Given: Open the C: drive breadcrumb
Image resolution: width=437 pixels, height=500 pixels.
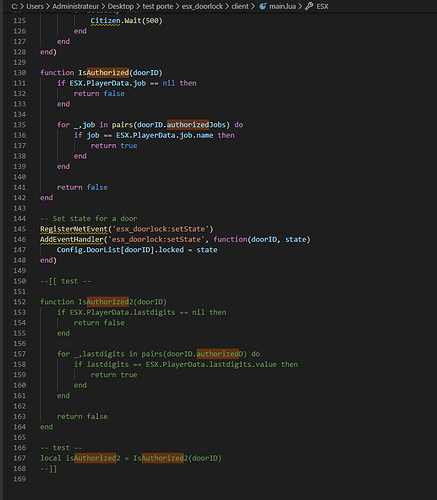Looking at the screenshot, I should (14, 6).
